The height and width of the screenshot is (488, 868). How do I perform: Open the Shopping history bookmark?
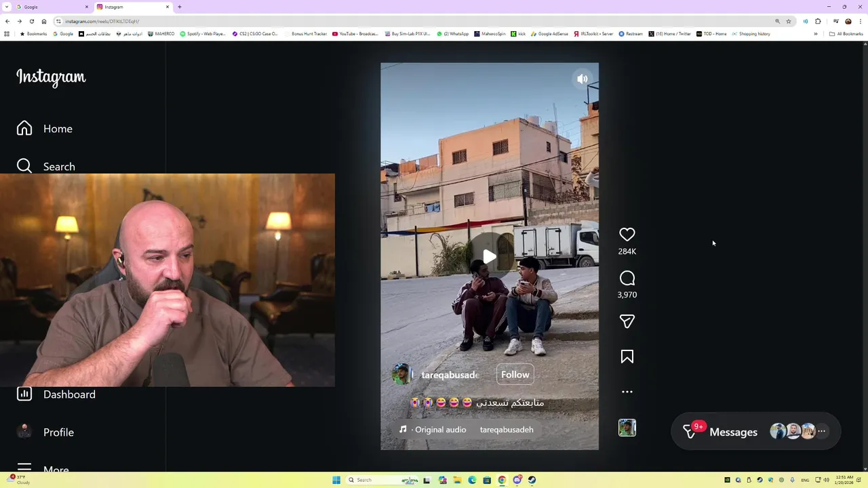coord(751,34)
